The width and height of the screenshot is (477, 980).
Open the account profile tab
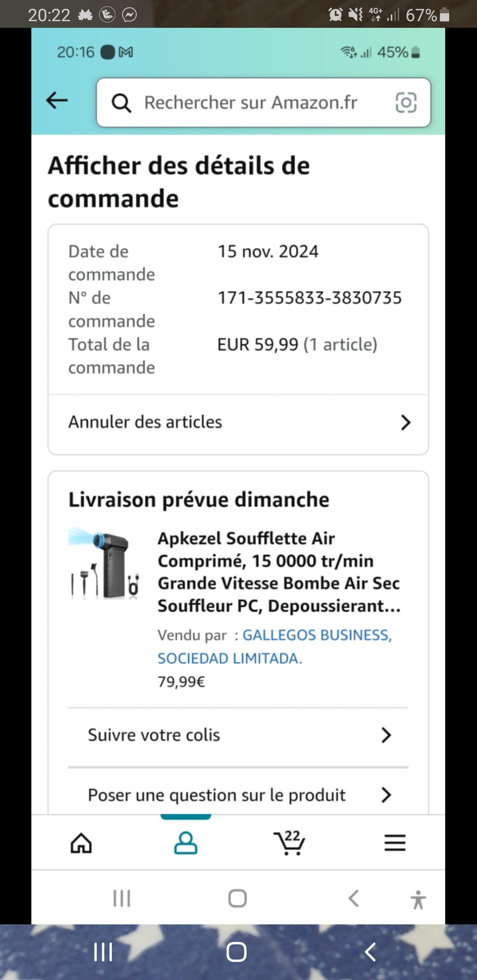pos(185,843)
